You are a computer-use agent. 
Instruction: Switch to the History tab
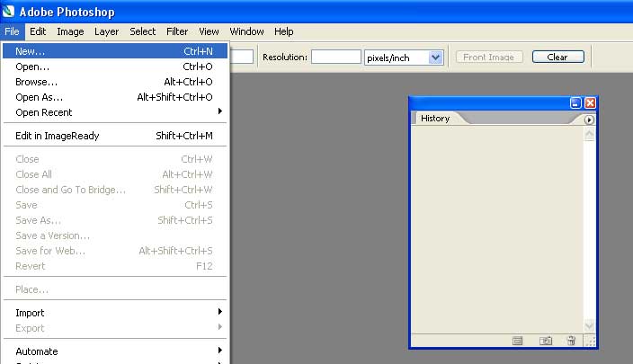click(435, 119)
